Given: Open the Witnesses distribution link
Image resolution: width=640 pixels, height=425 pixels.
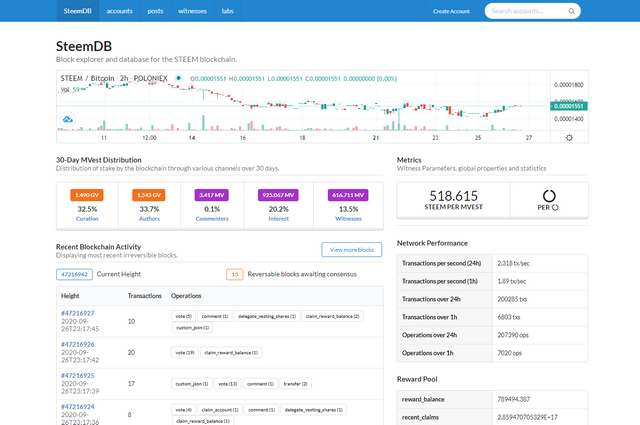Looking at the screenshot, I should coord(348,219).
